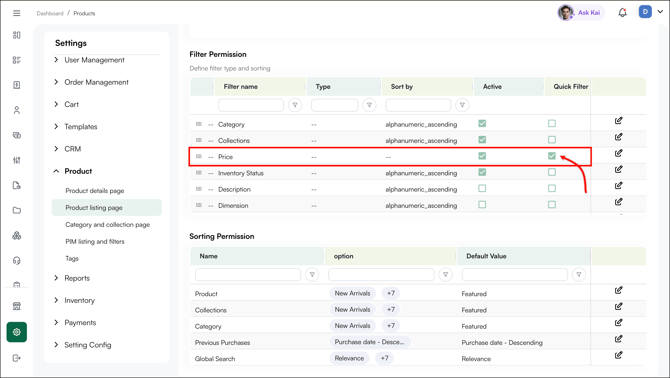The width and height of the screenshot is (670, 378).
Task: Expand the Payments settings section
Action: point(75,322)
